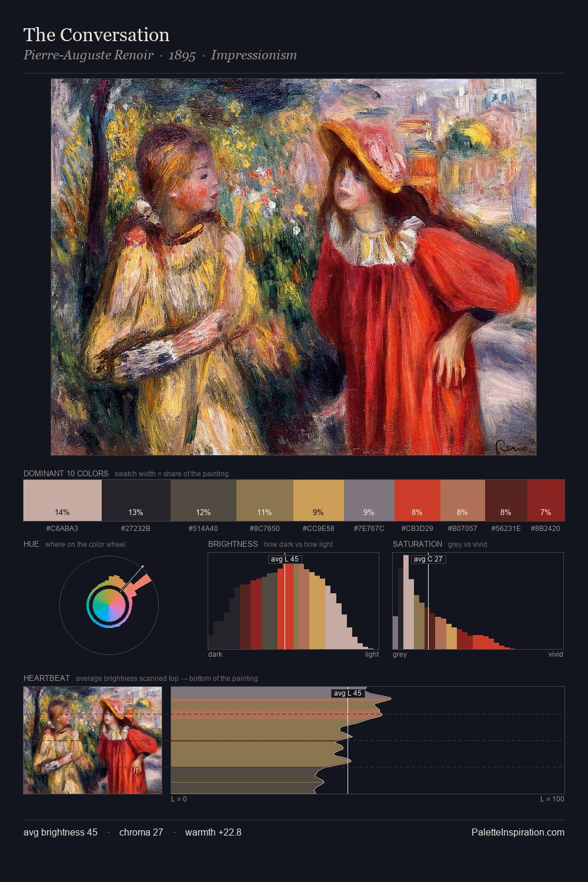This screenshot has height=882, width=588.
Task: Click the Heartbeat painting thumbnail
Action: 92,740
